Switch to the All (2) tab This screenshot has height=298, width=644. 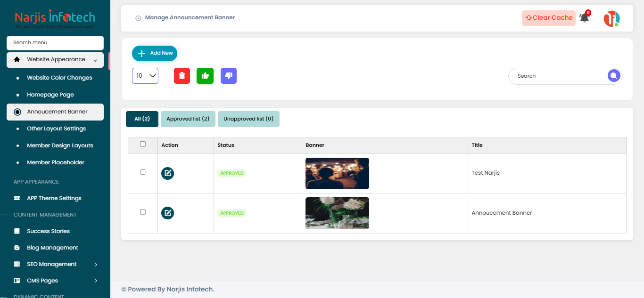(142, 119)
